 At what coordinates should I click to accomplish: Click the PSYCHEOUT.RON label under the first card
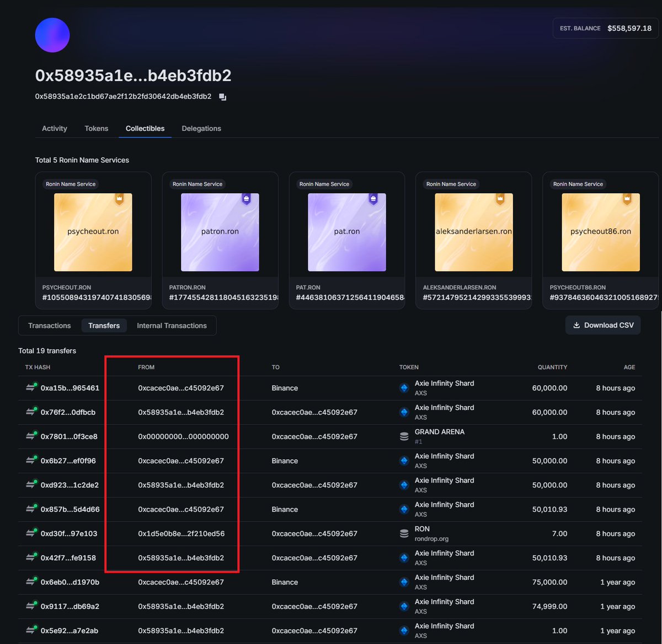coord(67,288)
